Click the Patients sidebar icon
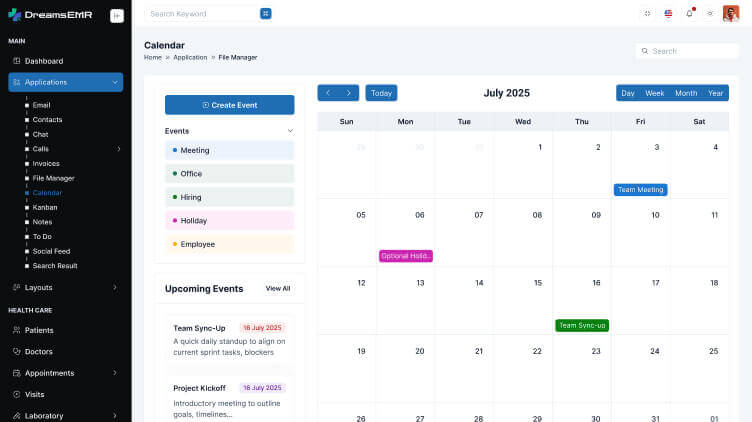The height and width of the screenshot is (422, 752). [16, 330]
